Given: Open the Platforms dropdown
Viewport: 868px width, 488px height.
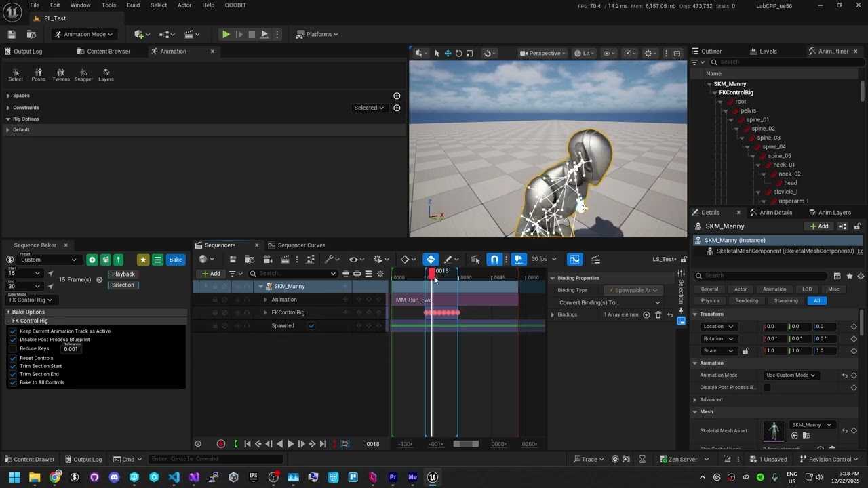Looking at the screenshot, I should (x=317, y=34).
